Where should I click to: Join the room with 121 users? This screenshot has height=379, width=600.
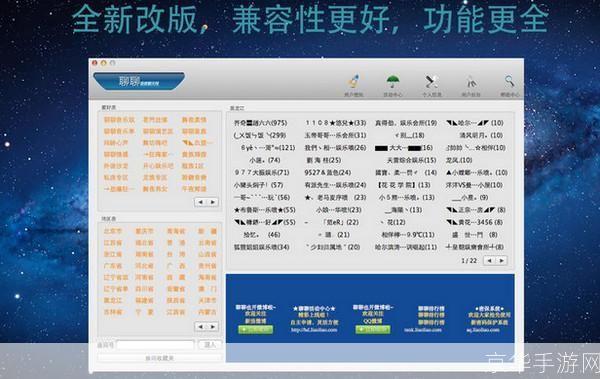[x=268, y=148]
